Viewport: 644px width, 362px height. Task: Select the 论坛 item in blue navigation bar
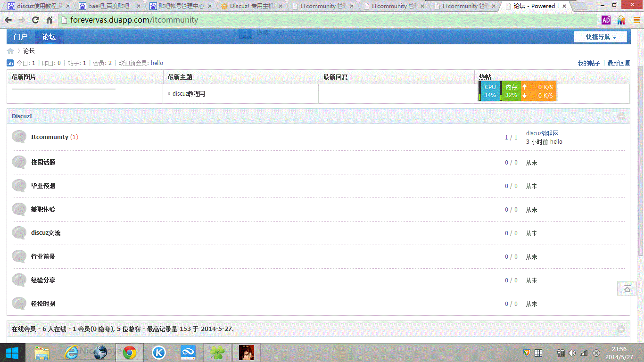tap(49, 37)
